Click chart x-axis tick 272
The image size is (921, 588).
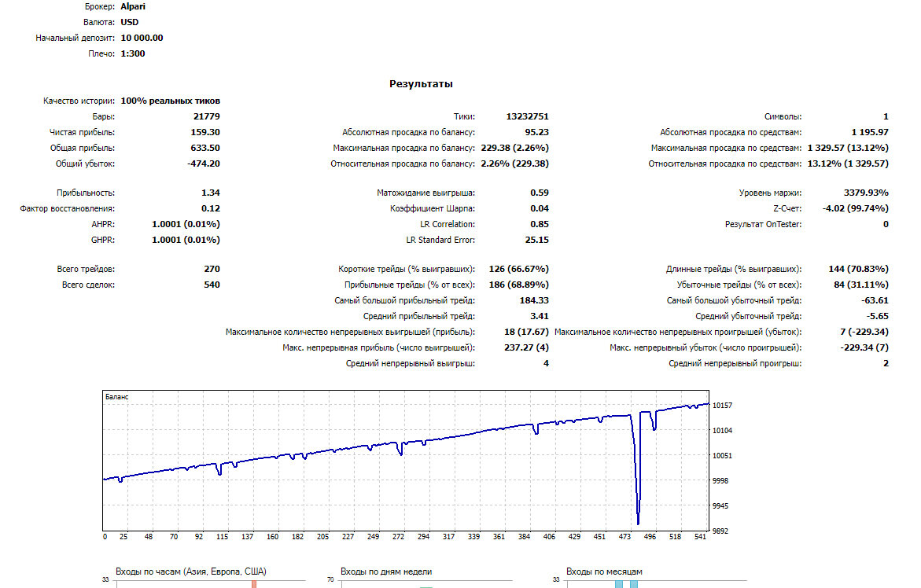click(x=398, y=536)
